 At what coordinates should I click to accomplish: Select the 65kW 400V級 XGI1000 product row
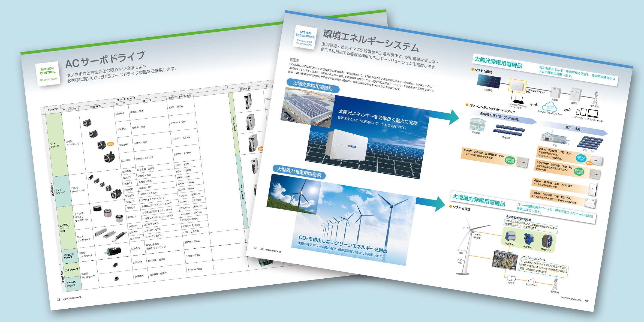point(565,186)
